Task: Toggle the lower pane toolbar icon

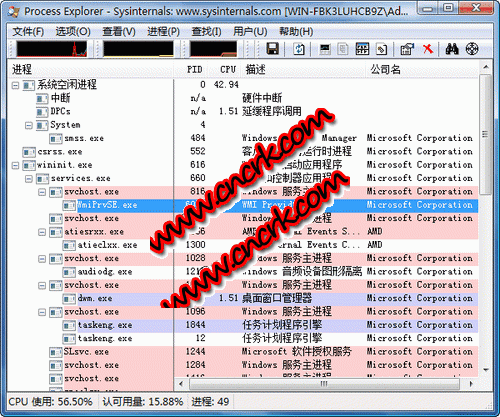Action: tap(362, 49)
